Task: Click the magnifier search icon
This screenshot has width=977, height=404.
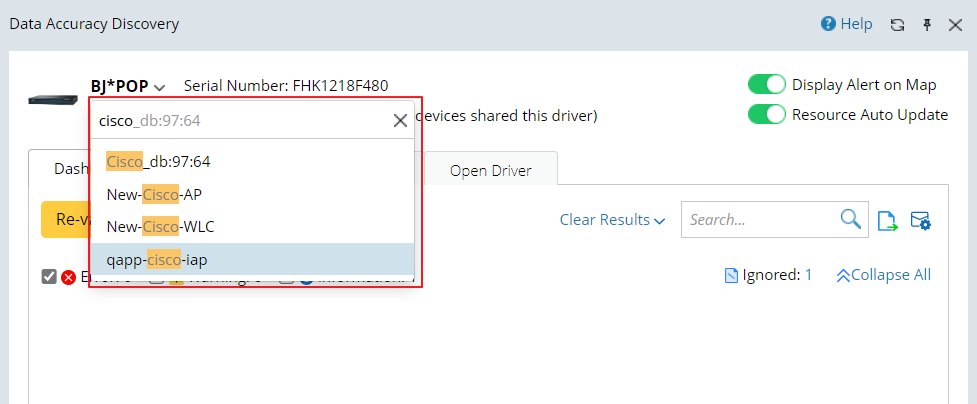Action: [850, 220]
